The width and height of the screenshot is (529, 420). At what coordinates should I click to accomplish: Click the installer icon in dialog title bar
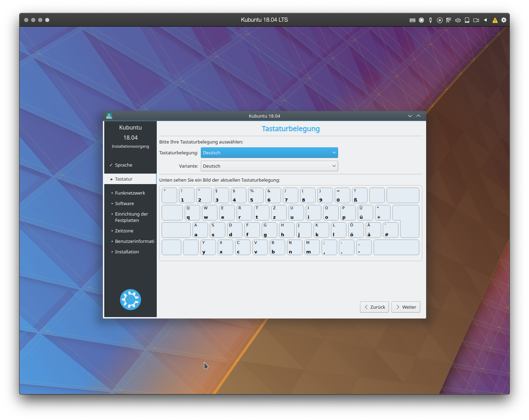point(109,116)
